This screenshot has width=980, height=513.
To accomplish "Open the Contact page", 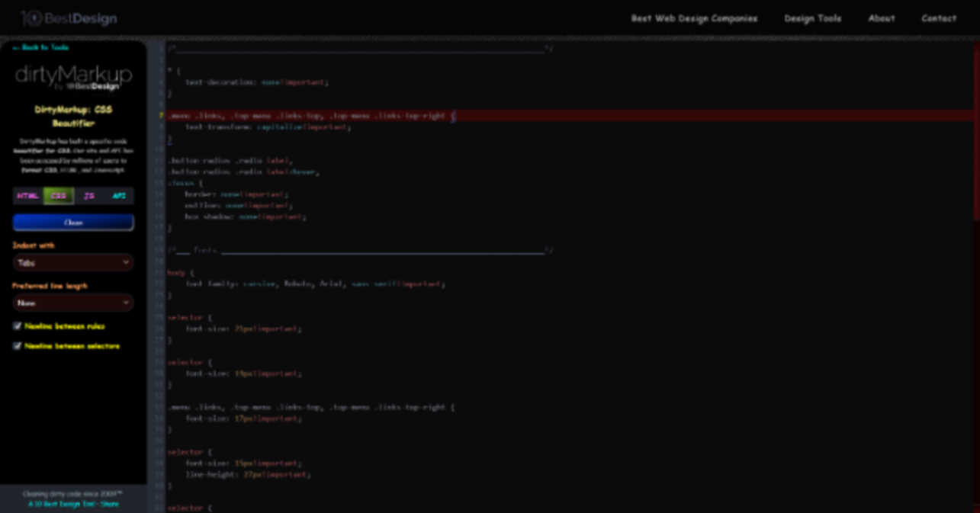I will click(939, 18).
